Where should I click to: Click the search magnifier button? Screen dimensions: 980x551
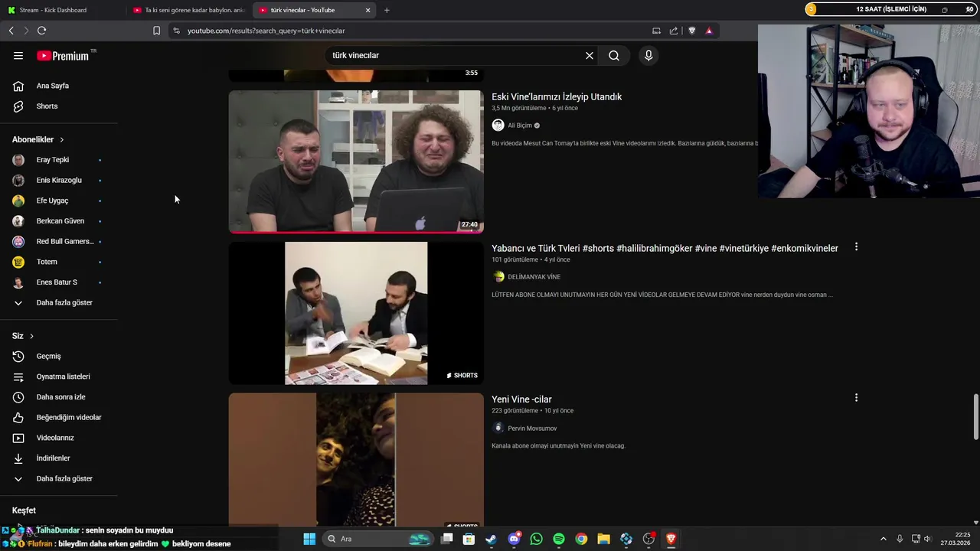[614, 56]
